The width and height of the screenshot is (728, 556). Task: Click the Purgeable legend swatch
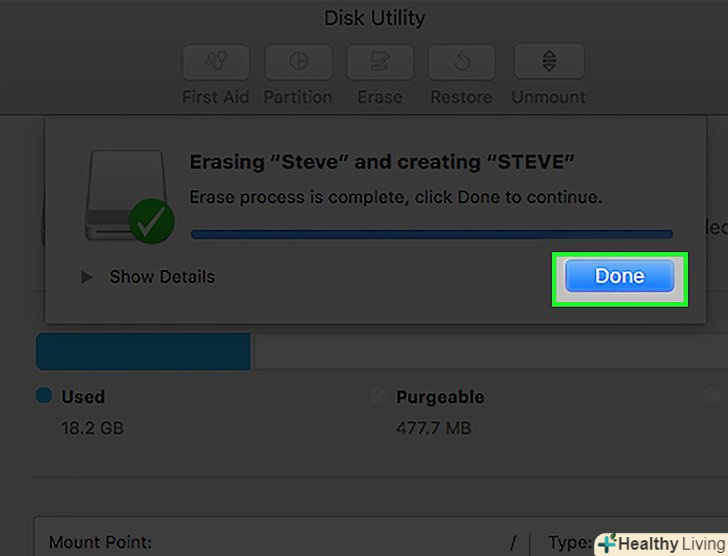point(378,396)
